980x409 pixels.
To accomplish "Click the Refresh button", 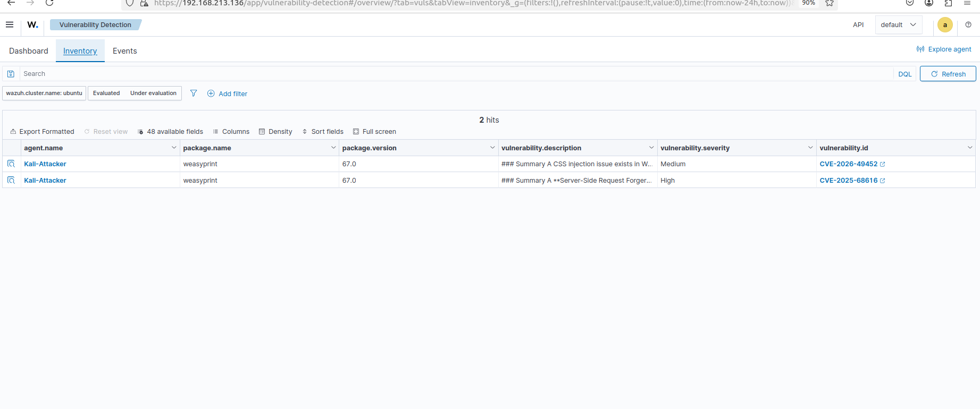I will 948,74.
